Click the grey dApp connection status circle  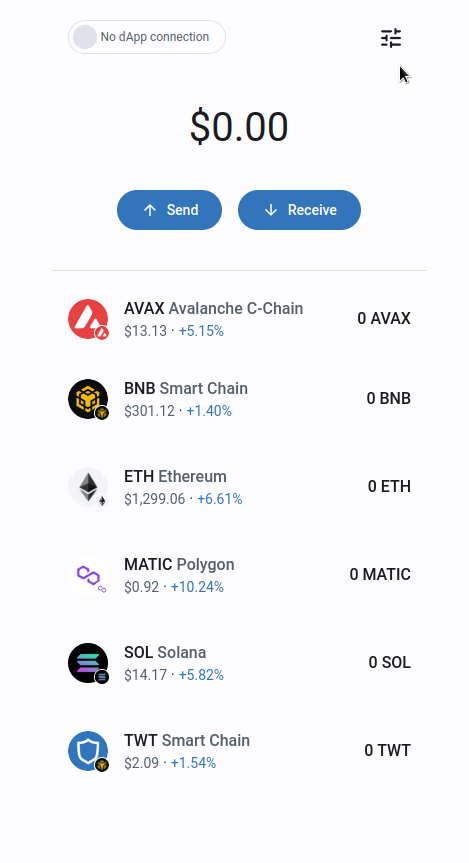(85, 37)
